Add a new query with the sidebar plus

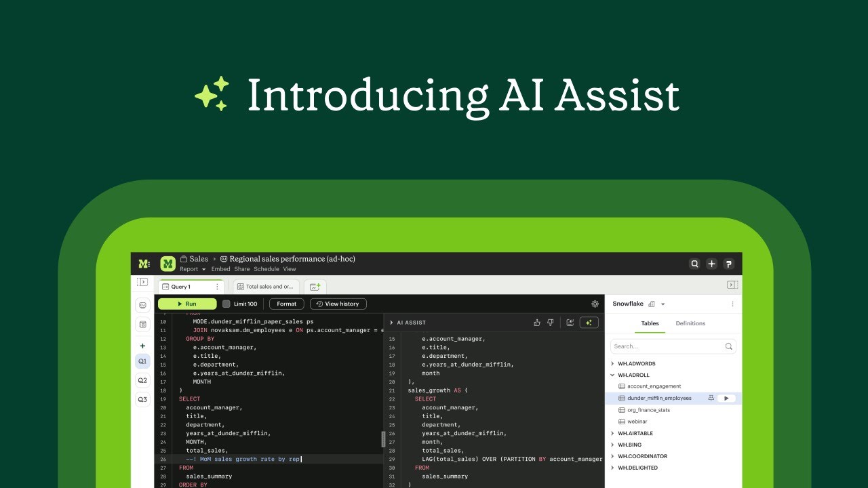pos(142,346)
